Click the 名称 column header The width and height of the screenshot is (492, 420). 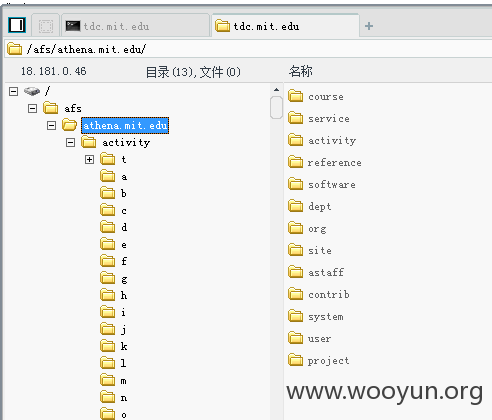301,71
